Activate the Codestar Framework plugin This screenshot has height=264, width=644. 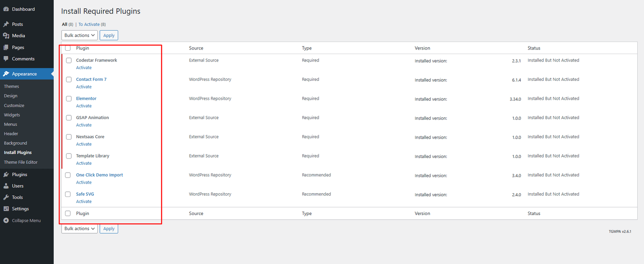83,67
